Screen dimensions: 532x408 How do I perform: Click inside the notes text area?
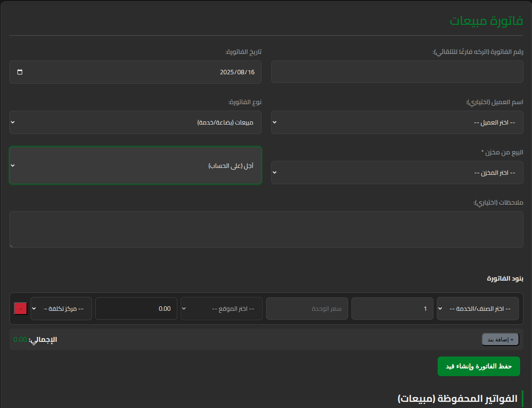coord(266,229)
